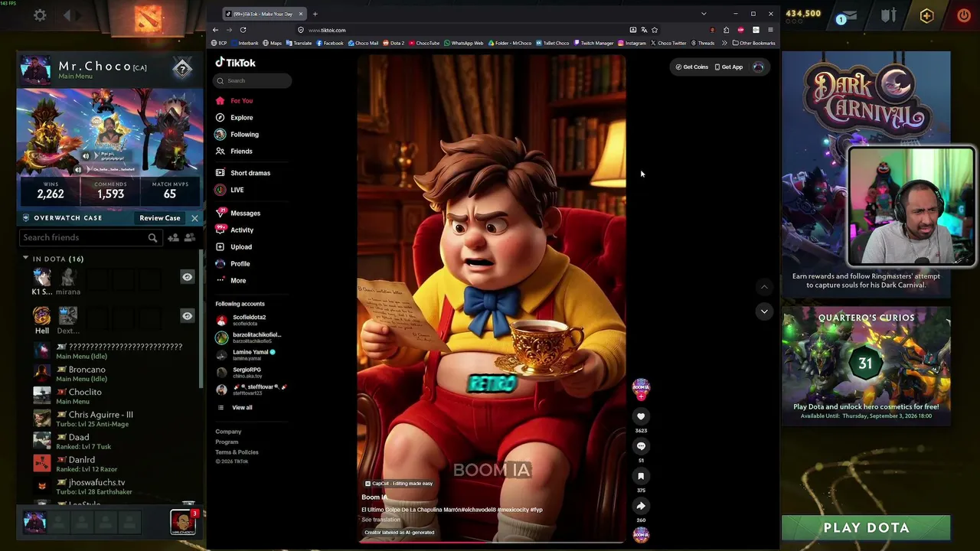The image size is (980, 551).
Task: Open comments on the TikTok video
Action: pos(641,446)
